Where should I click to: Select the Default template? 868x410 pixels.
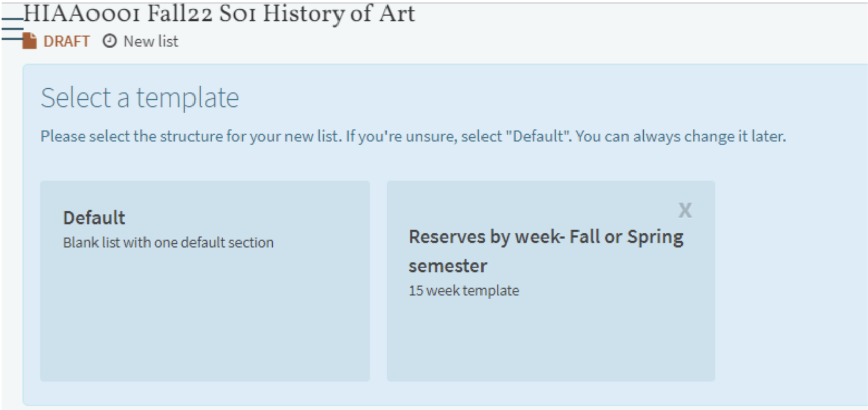205,280
